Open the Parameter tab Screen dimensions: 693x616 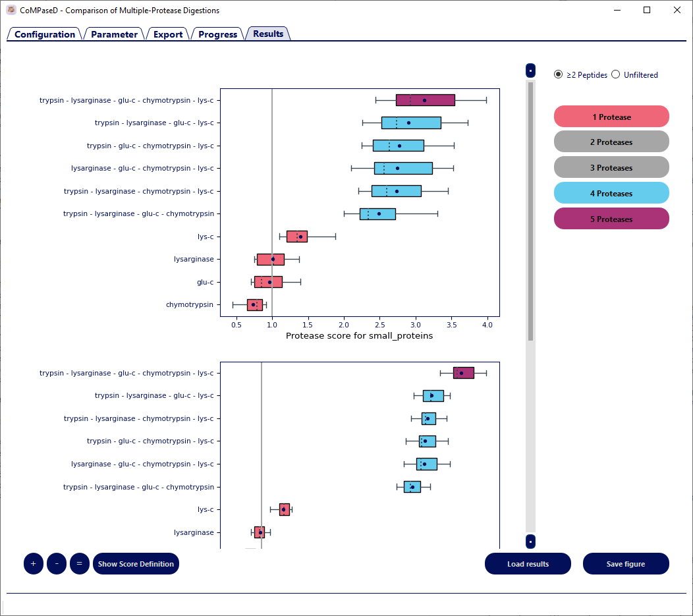(x=114, y=34)
